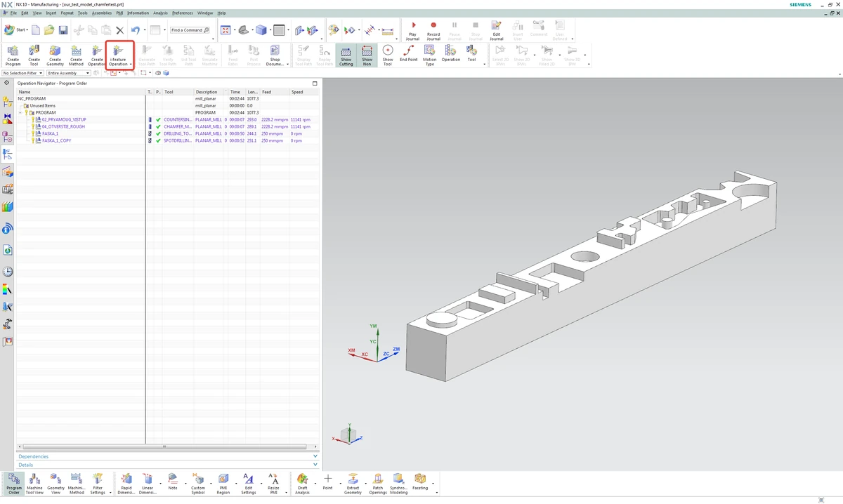
Task: Click the Create Program icon
Action: (13, 55)
